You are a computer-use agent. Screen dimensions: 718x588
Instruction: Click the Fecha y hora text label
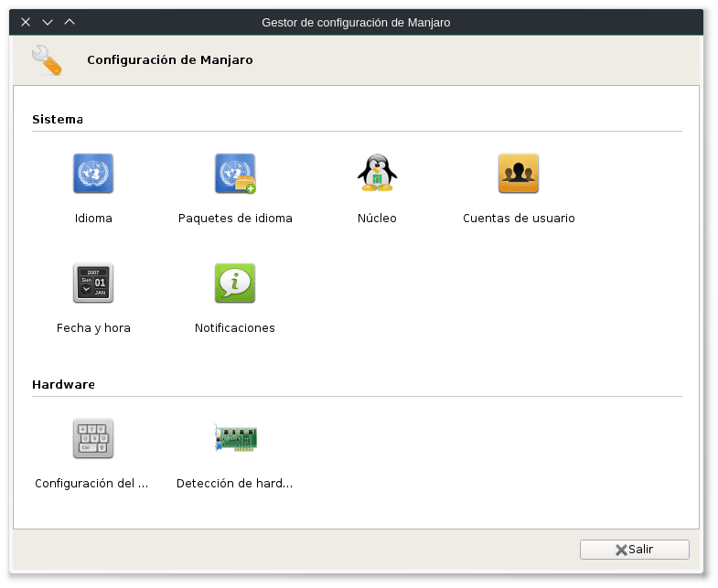93,328
